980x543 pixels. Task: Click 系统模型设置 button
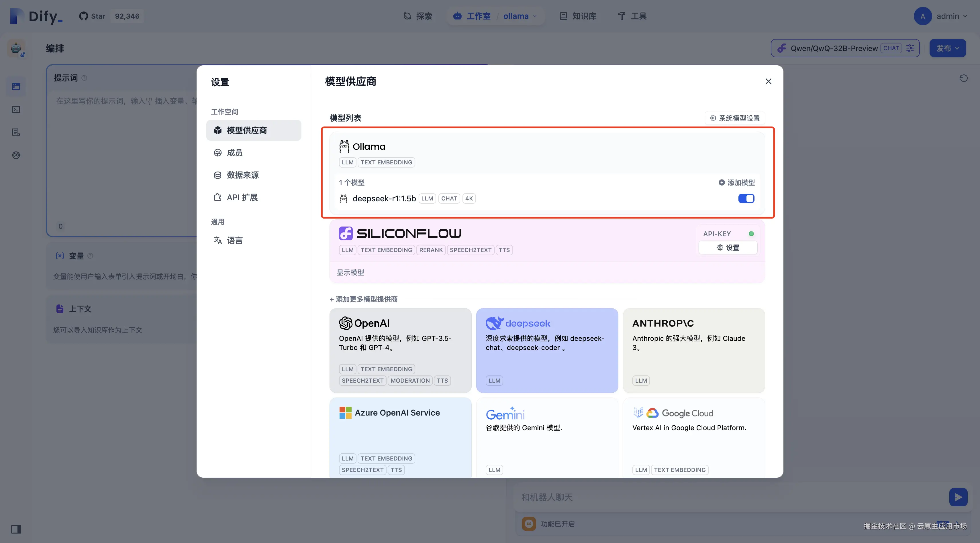735,118
